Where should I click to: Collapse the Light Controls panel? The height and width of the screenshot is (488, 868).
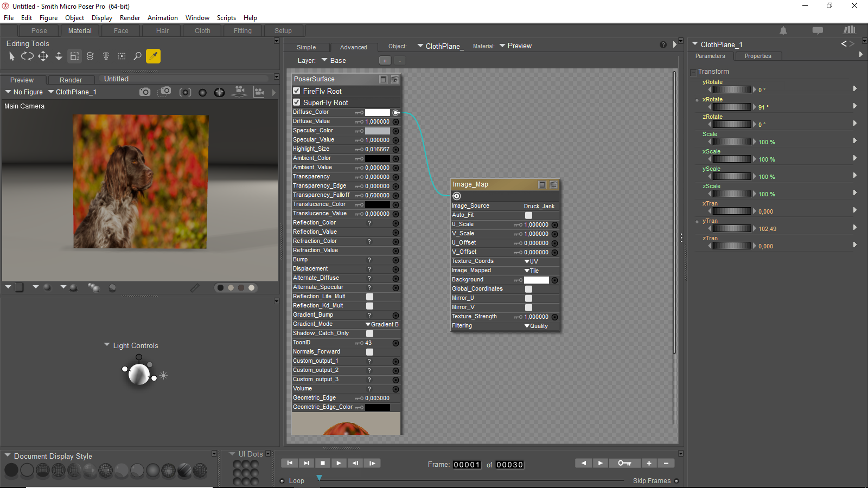pyautogui.click(x=107, y=345)
